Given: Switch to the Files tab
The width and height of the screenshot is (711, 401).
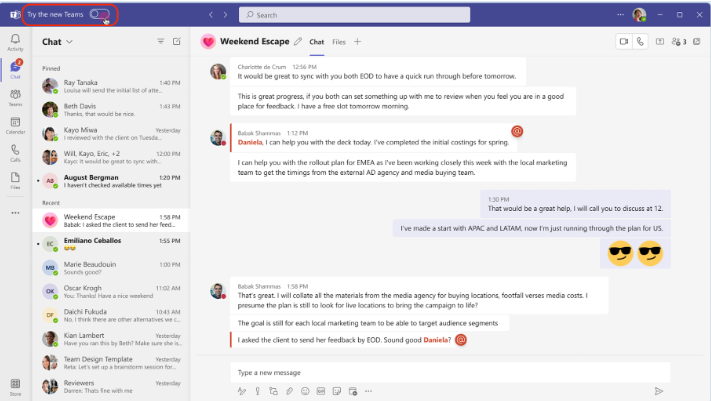Looking at the screenshot, I should tap(339, 42).
